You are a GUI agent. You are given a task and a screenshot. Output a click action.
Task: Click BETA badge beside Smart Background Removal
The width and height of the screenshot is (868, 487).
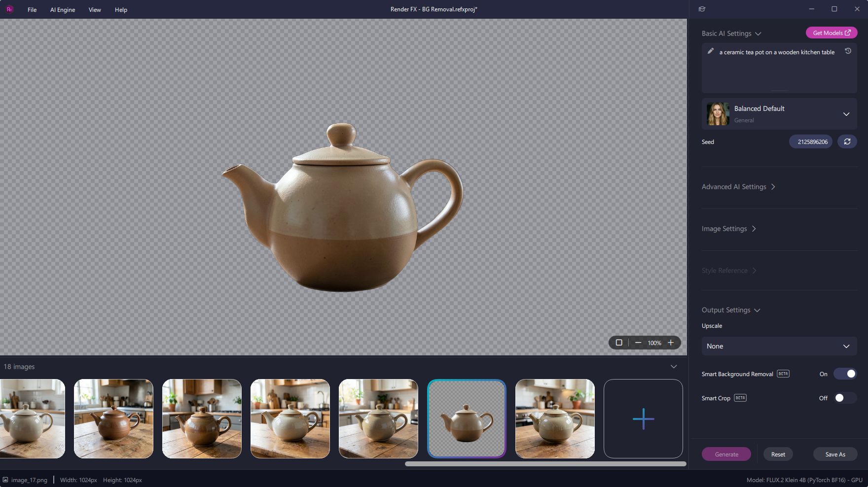[783, 374]
